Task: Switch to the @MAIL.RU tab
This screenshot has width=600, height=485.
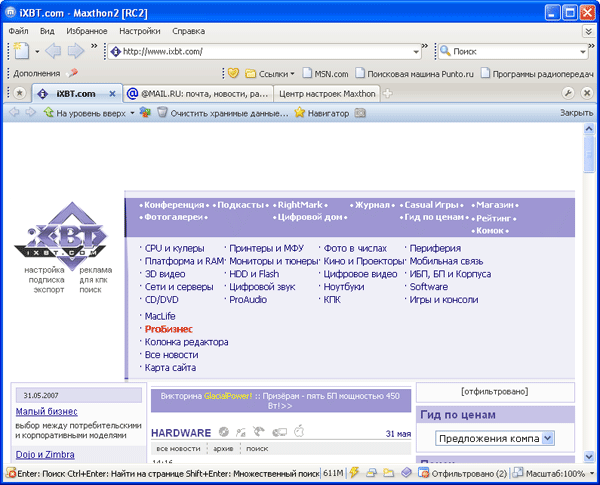Action: (198, 94)
